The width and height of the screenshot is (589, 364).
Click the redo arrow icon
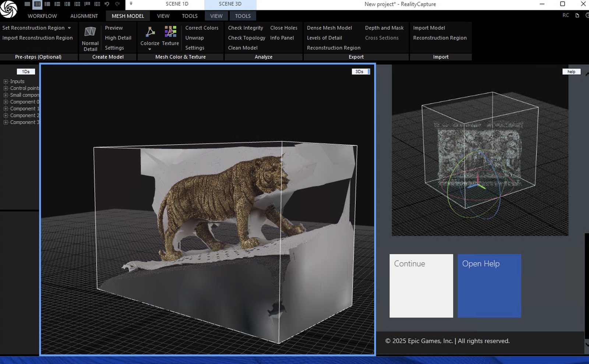(117, 4)
